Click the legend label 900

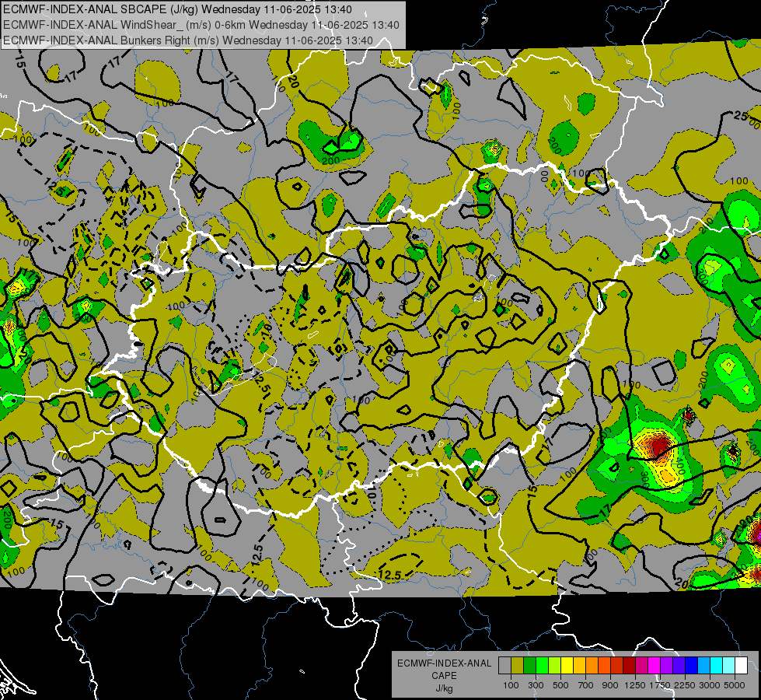pos(610,685)
